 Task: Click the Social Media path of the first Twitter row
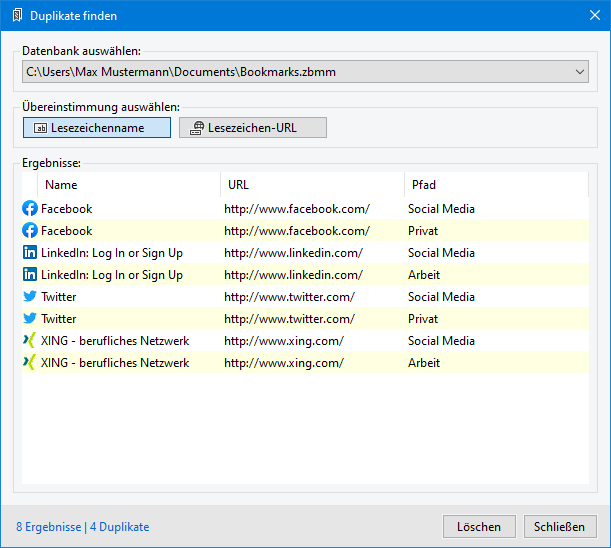point(441,297)
